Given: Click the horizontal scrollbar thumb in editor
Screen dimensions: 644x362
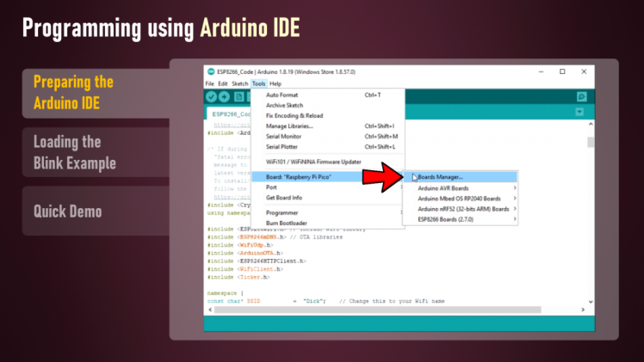Looking at the screenshot, I should [377, 310].
